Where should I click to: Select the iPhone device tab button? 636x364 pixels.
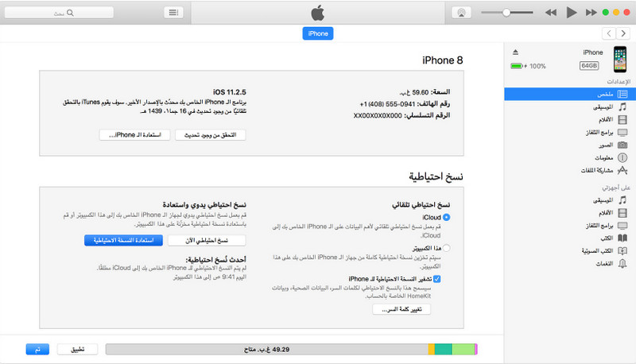[x=317, y=33]
